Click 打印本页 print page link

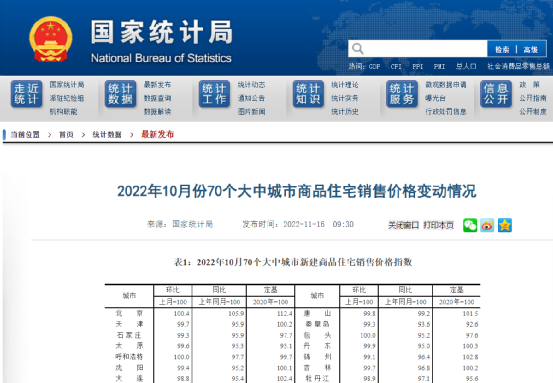438,225
